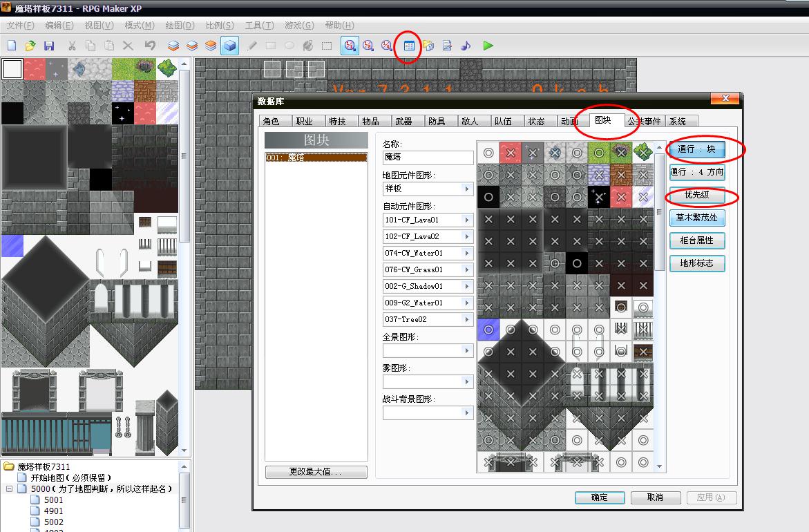The width and height of the screenshot is (809, 532).
Task: Click the scissors cut icon
Action: [72, 46]
